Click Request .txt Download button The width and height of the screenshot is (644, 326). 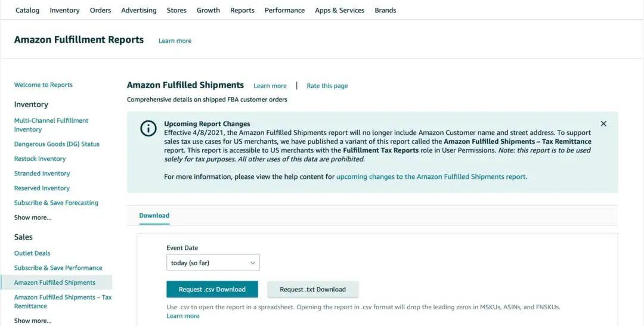coord(312,290)
